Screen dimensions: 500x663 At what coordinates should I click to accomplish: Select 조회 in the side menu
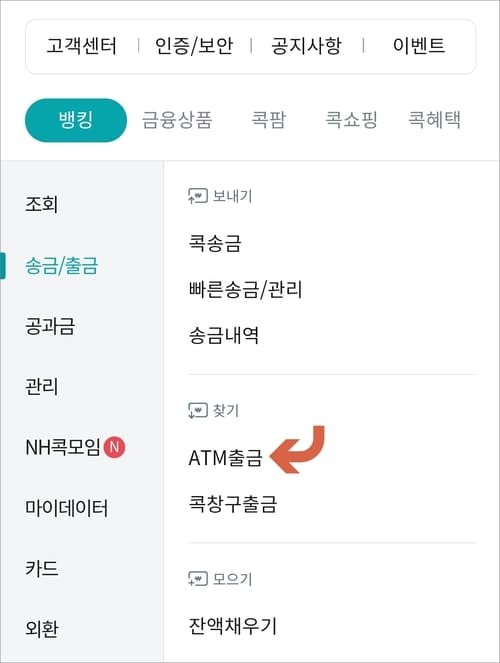click(41, 205)
